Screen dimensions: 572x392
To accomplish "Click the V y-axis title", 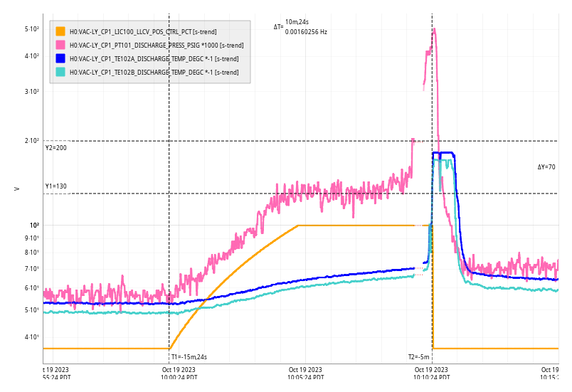I will pyautogui.click(x=16, y=189).
